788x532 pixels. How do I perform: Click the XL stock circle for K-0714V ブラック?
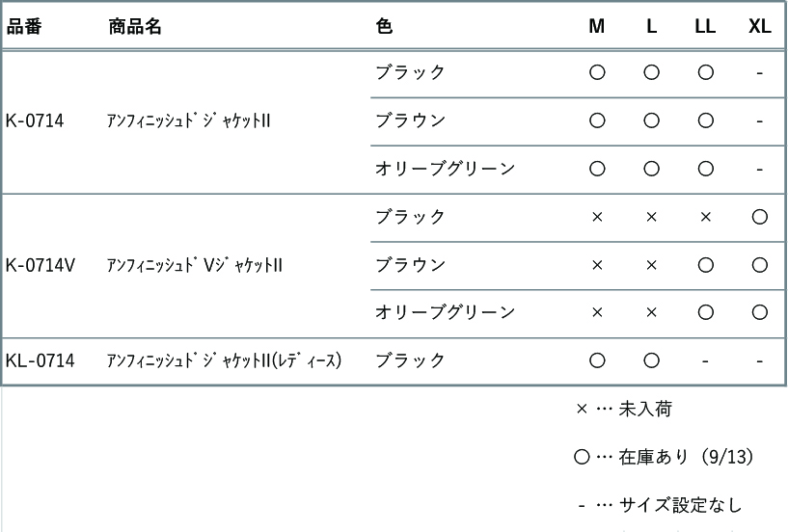pyautogui.click(x=760, y=217)
